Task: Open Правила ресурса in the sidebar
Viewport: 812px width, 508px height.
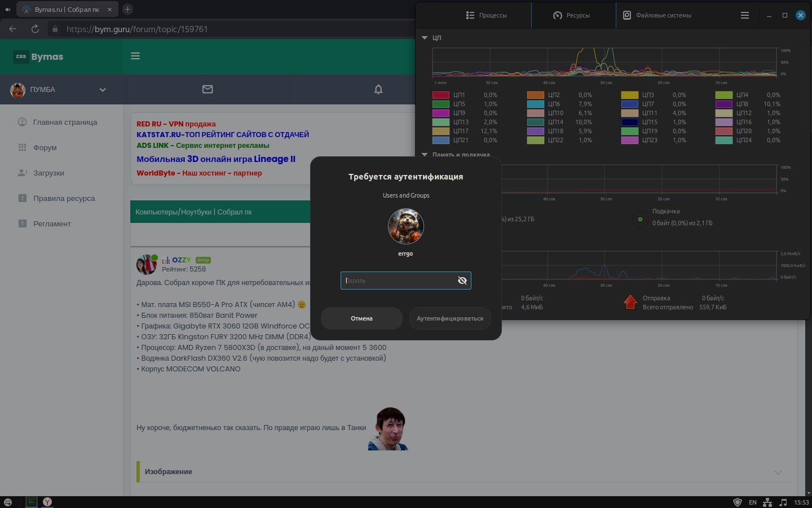Action: [64, 198]
